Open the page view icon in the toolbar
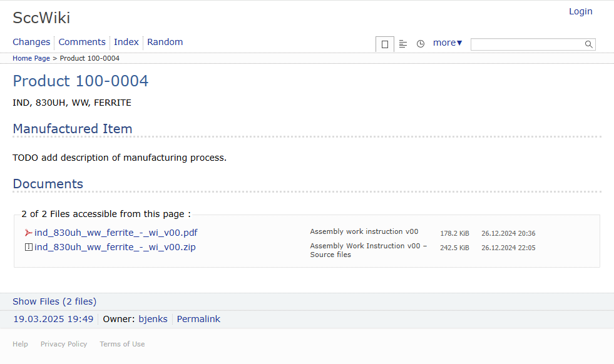The width and height of the screenshot is (614, 364). pos(384,44)
